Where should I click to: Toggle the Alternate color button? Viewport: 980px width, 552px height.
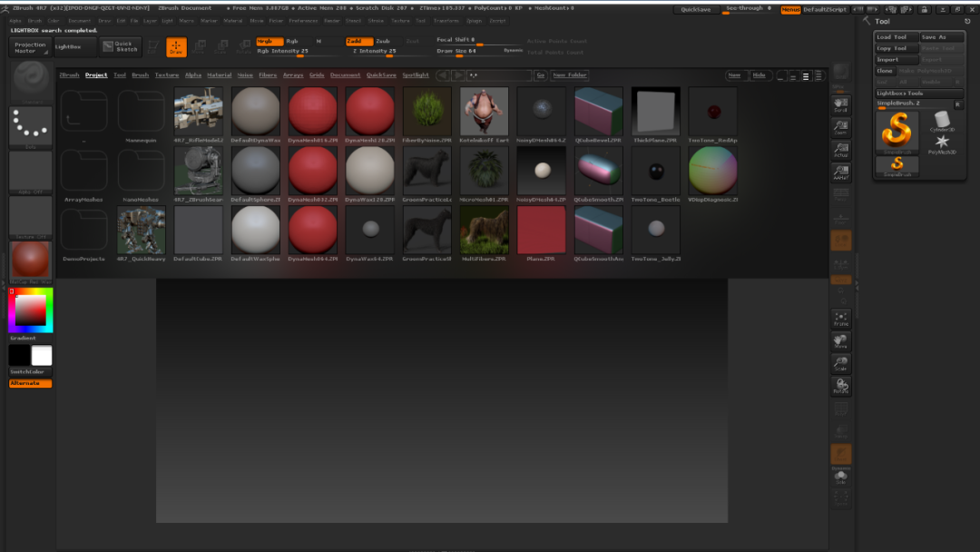pos(30,383)
